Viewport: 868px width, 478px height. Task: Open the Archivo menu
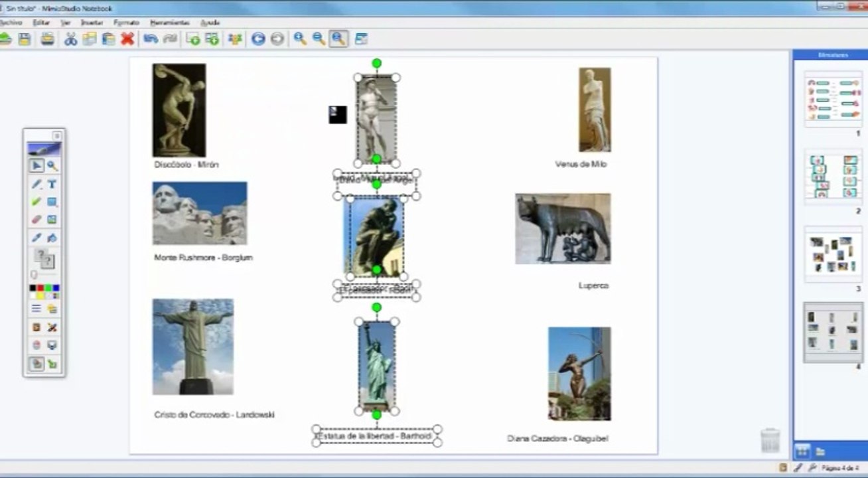coord(11,23)
